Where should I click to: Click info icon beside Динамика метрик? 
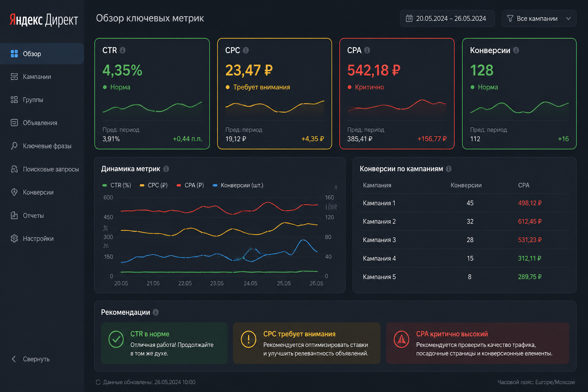coord(166,169)
